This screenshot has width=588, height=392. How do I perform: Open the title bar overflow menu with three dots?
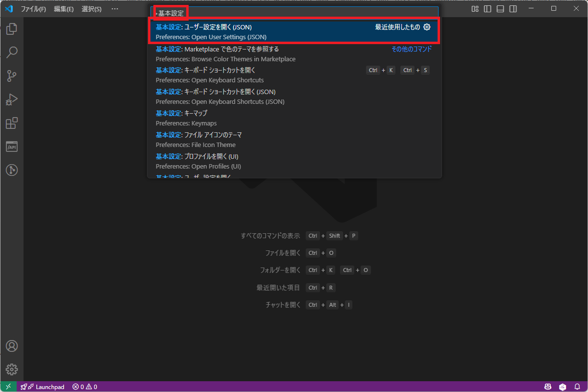tap(115, 8)
